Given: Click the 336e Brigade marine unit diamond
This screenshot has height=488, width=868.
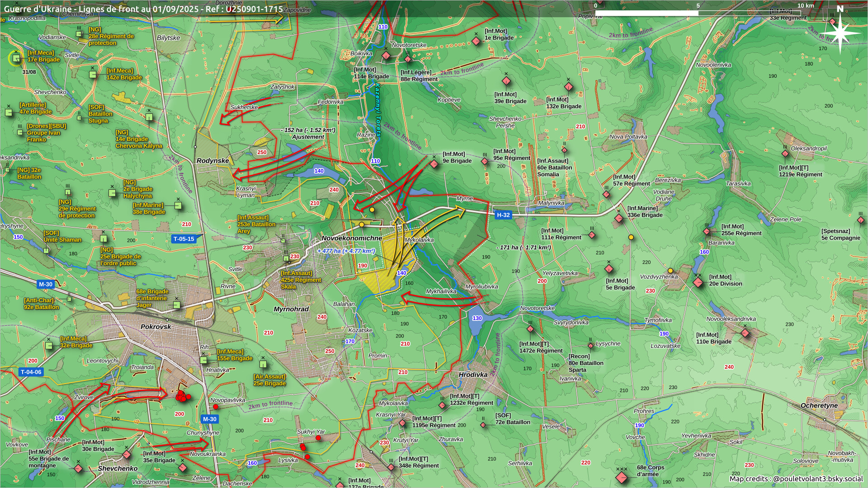Looking at the screenshot, I should (x=619, y=219).
